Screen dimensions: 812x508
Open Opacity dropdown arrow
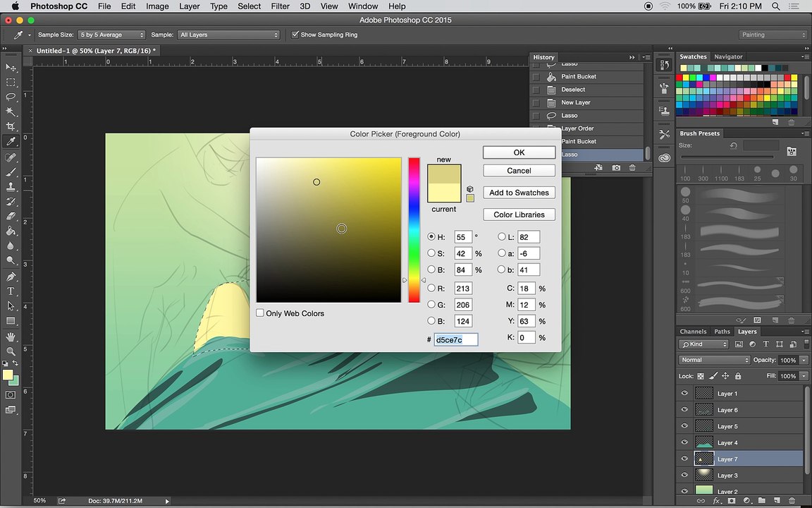click(x=804, y=360)
